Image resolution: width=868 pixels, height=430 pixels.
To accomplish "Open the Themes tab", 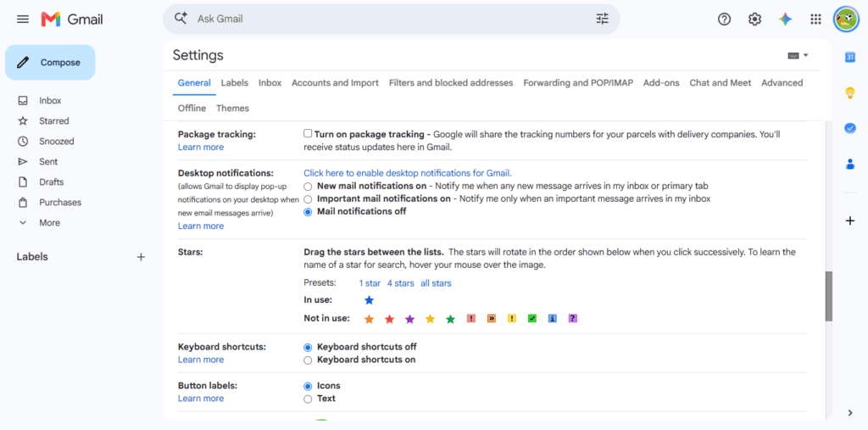I will tap(232, 108).
